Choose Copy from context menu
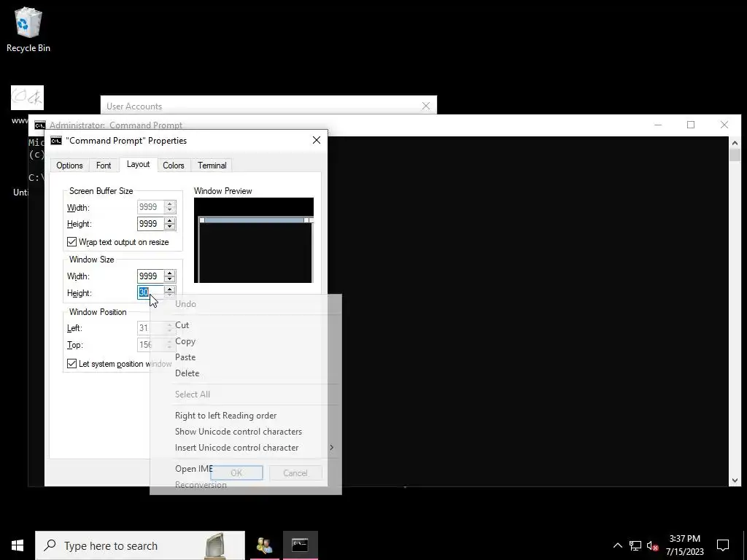 pos(245,341)
